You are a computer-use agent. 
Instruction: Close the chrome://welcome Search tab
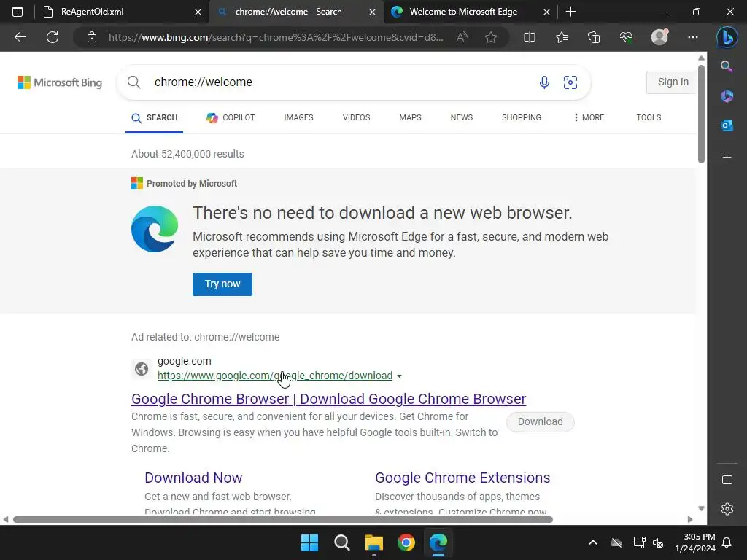click(373, 12)
